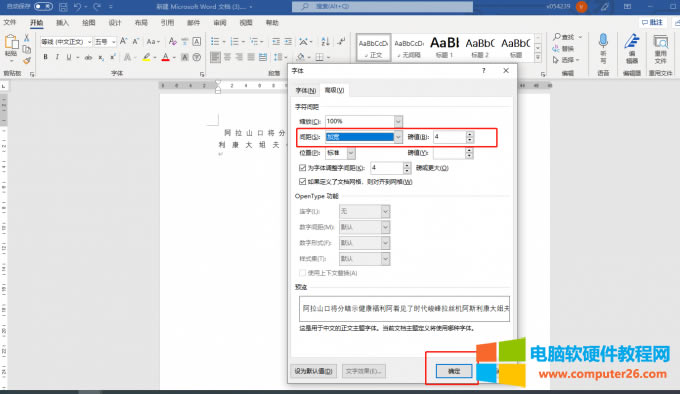
Task: Switch to the Font tab in dialog
Action: [306, 90]
